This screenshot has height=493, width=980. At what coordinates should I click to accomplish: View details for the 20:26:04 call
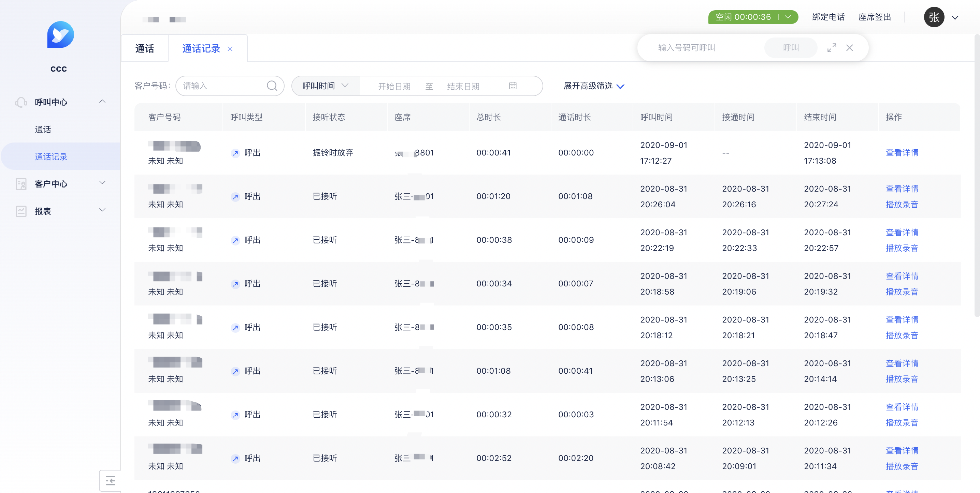point(902,189)
